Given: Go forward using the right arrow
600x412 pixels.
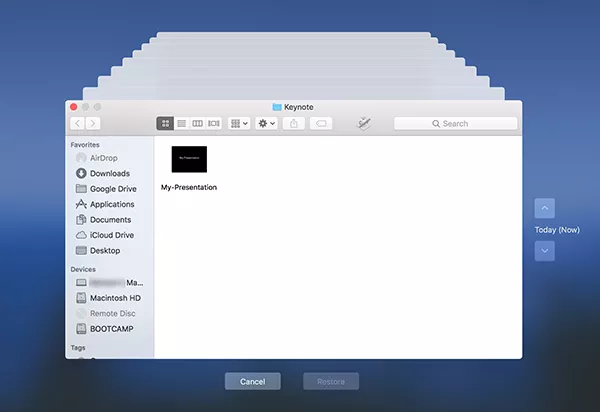Looking at the screenshot, I should click(x=93, y=123).
